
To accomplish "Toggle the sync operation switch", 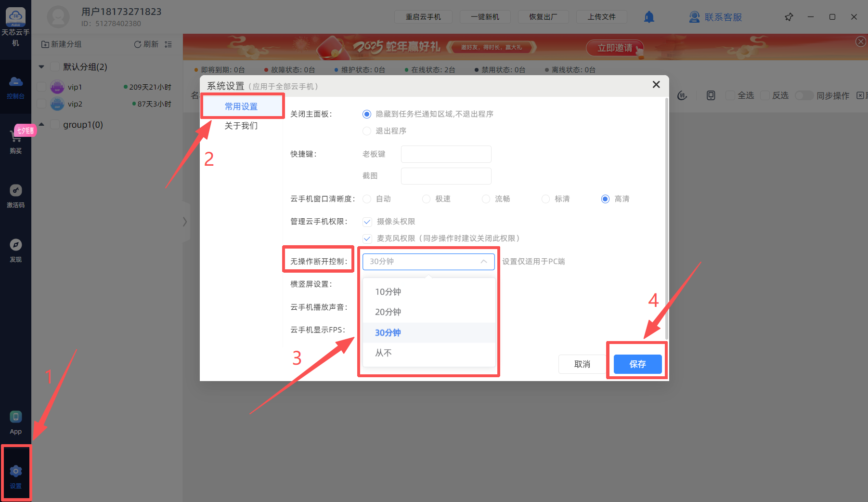I will [803, 95].
